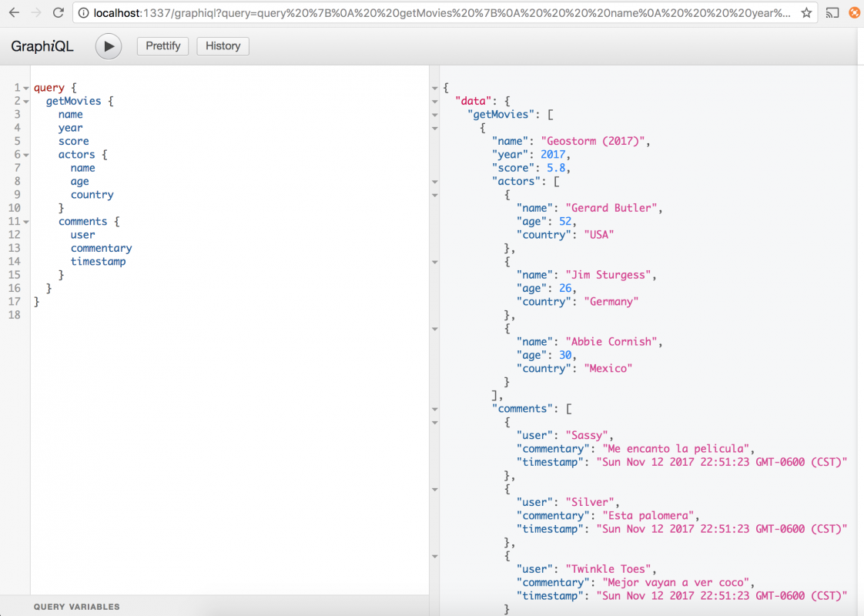Image resolution: width=864 pixels, height=616 pixels.
Task: Fold the comments selection in query editor
Action: (x=25, y=222)
